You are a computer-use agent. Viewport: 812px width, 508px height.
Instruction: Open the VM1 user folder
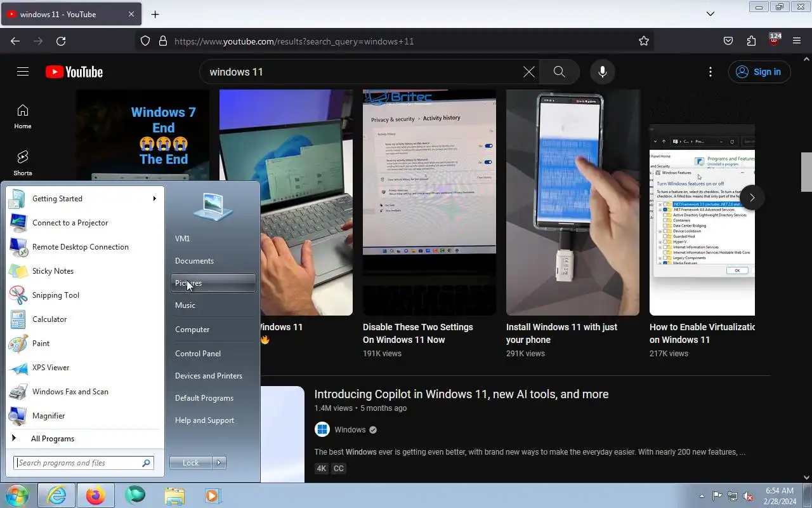pos(213,239)
